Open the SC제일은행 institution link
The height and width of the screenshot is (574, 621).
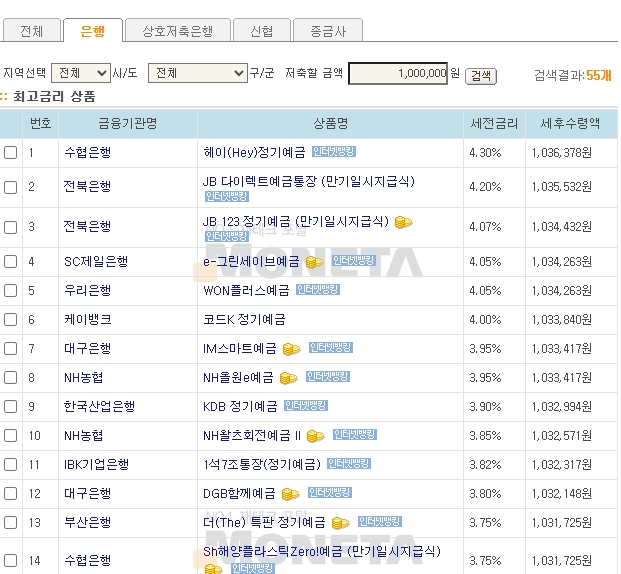pyautogui.click(x=96, y=261)
